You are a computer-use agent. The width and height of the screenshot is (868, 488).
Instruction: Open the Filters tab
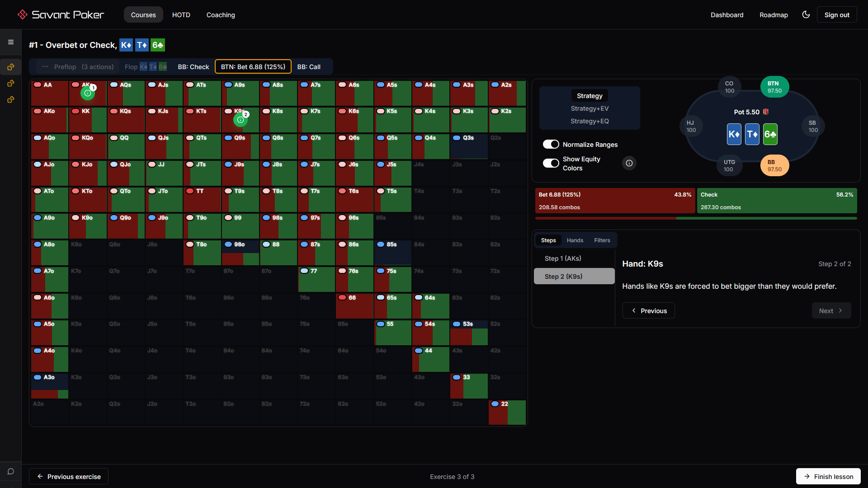pos(602,240)
